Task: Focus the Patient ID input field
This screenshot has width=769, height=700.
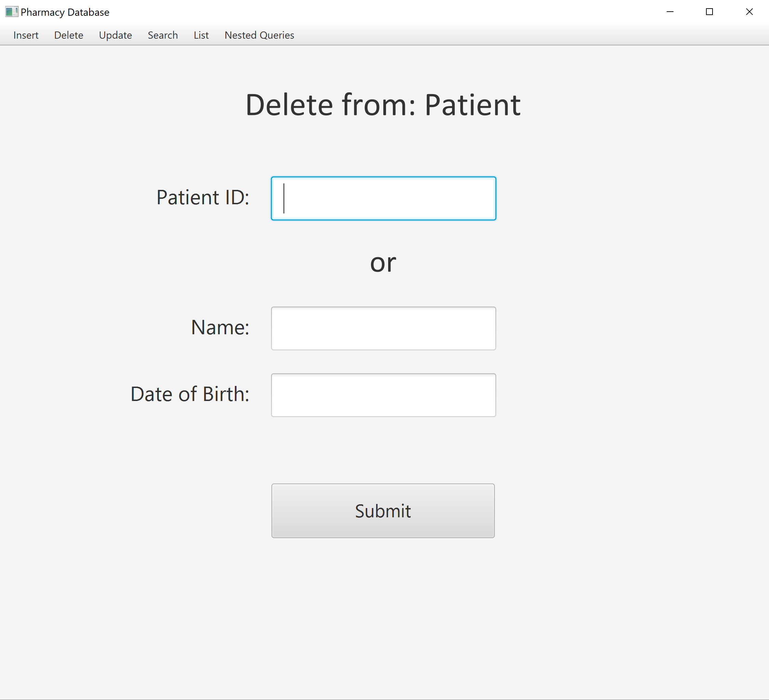Action: [x=383, y=198]
